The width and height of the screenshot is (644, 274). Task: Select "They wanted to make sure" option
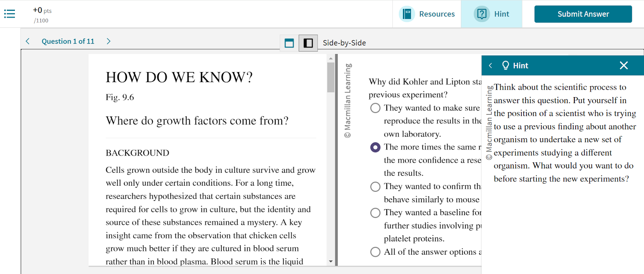coord(375,108)
